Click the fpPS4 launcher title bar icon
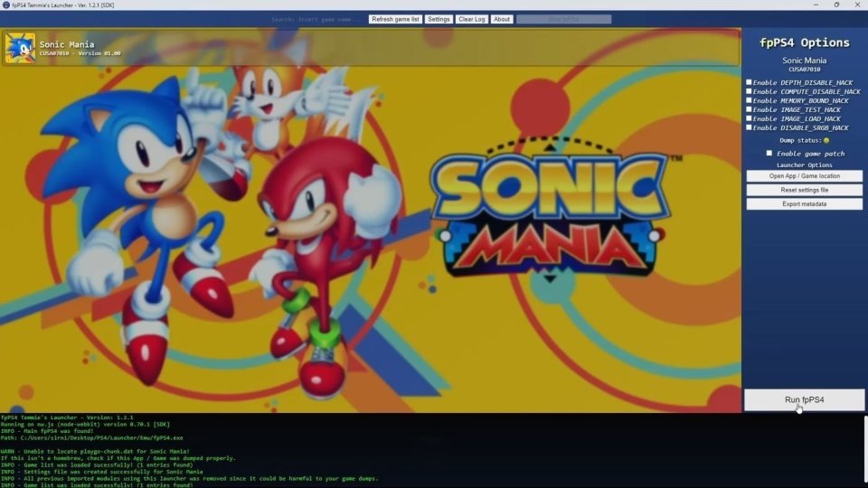 [6, 5]
